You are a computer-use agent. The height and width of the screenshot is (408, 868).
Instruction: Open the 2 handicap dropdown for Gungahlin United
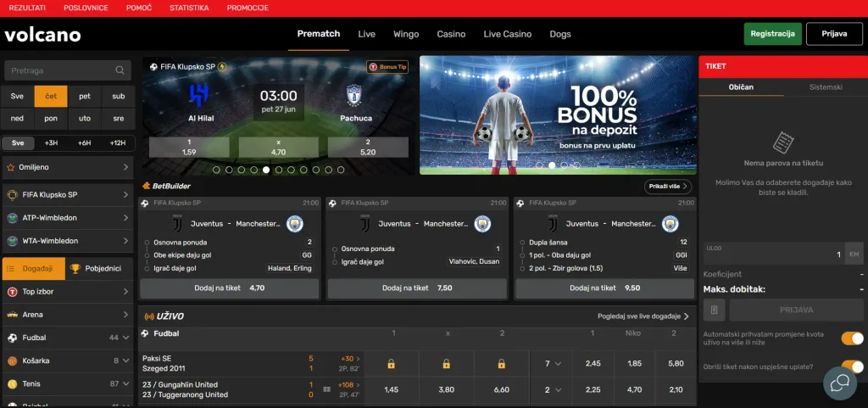tap(553, 389)
